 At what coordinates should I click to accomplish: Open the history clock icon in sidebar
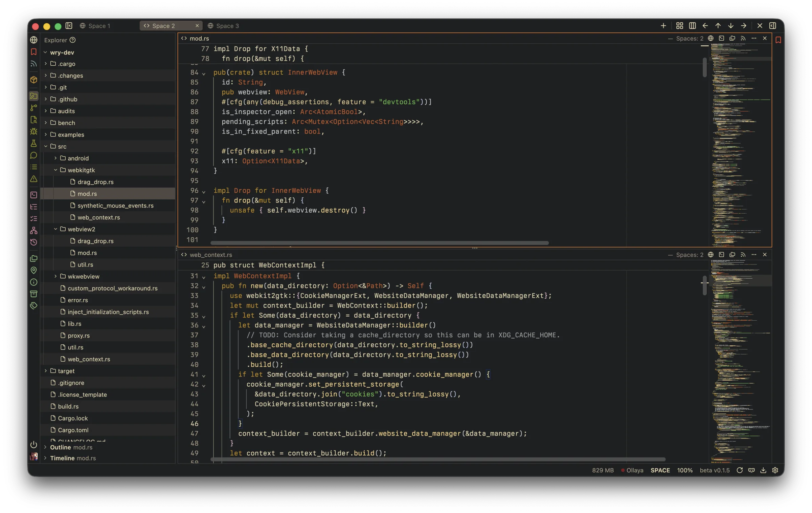pyautogui.click(x=33, y=242)
